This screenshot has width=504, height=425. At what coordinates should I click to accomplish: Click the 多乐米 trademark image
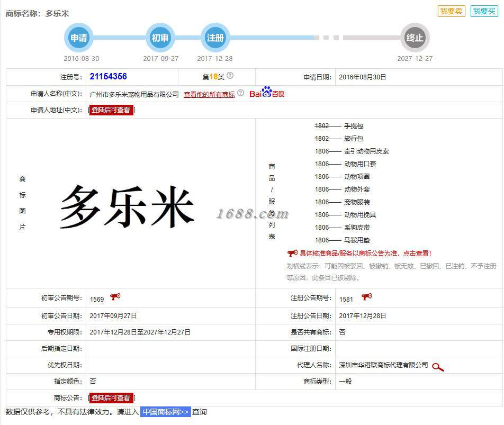click(127, 206)
